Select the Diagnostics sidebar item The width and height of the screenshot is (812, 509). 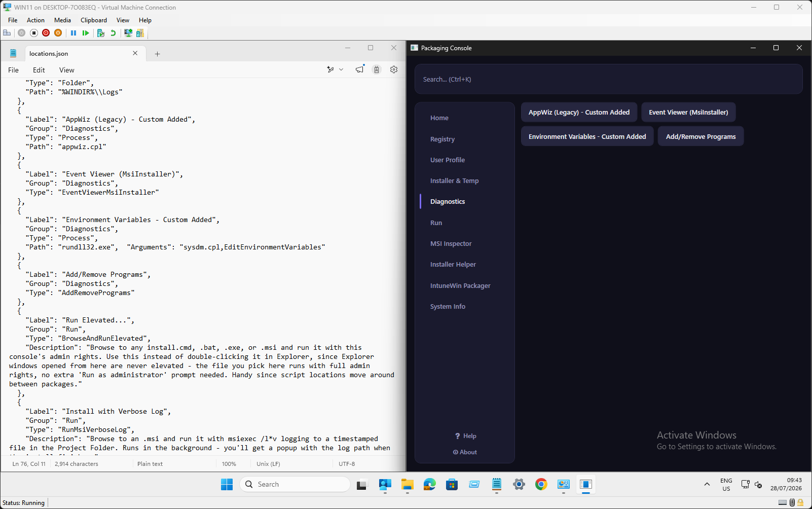point(448,201)
